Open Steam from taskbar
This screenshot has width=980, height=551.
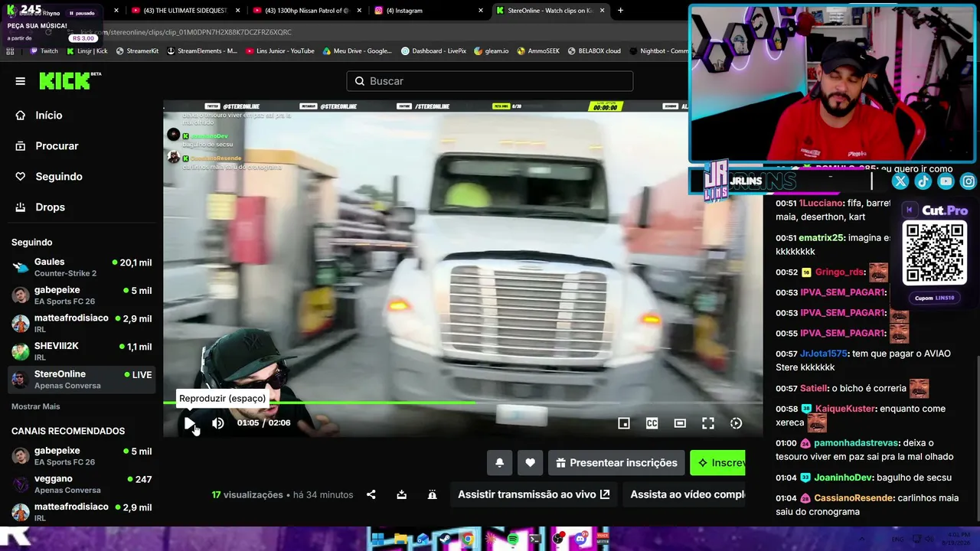(445, 539)
